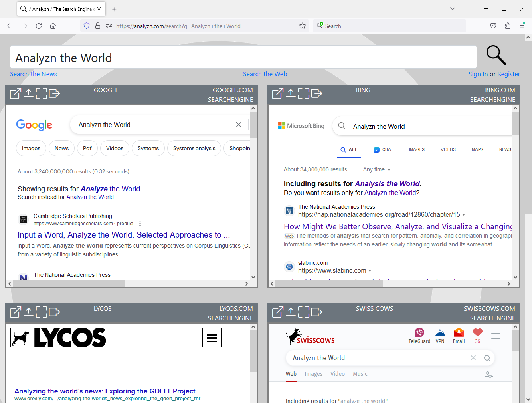Click exit arrow icon in Lycos panel
The width and height of the screenshot is (532, 403).
[54, 312]
